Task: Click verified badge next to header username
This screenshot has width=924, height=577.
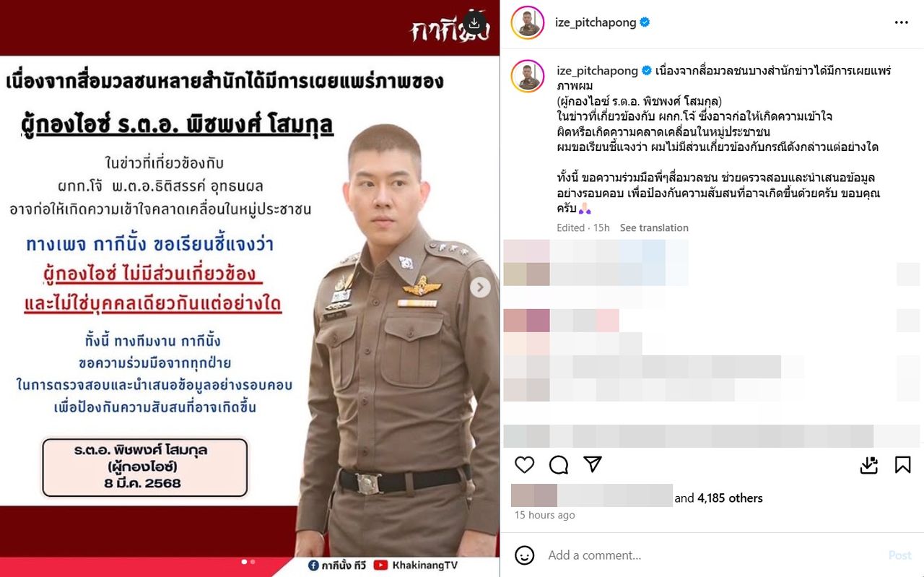Action: click(645, 22)
